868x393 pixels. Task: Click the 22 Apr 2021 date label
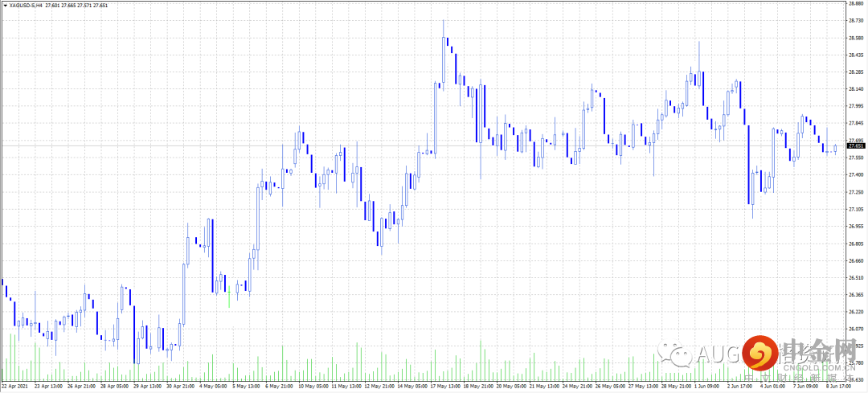tap(14, 386)
